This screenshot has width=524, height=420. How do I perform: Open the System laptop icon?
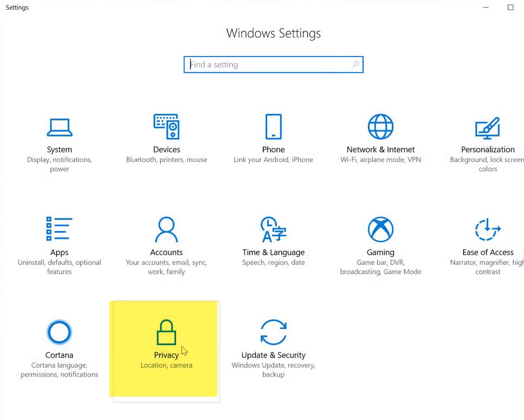click(x=59, y=128)
